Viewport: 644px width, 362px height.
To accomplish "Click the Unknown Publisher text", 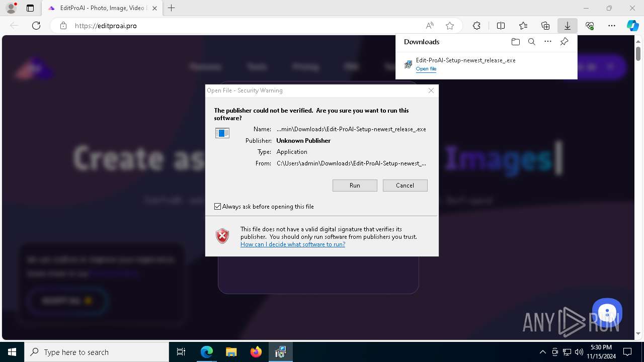I will [x=303, y=141].
